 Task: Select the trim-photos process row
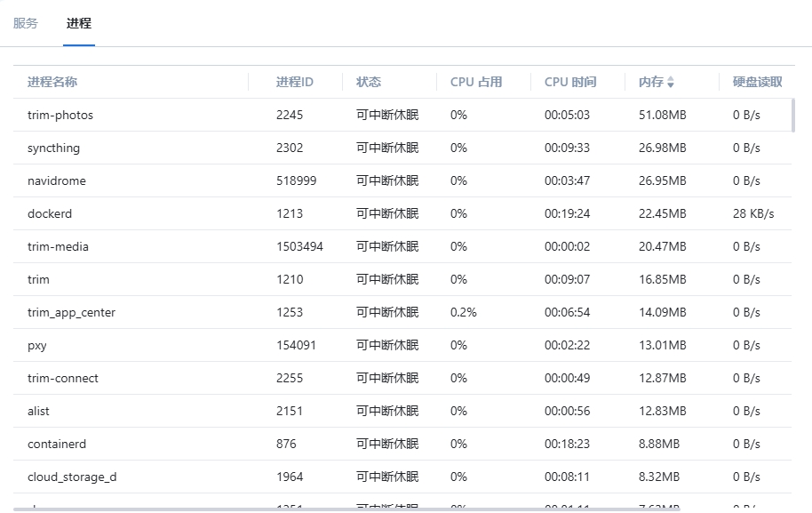[402, 115]
